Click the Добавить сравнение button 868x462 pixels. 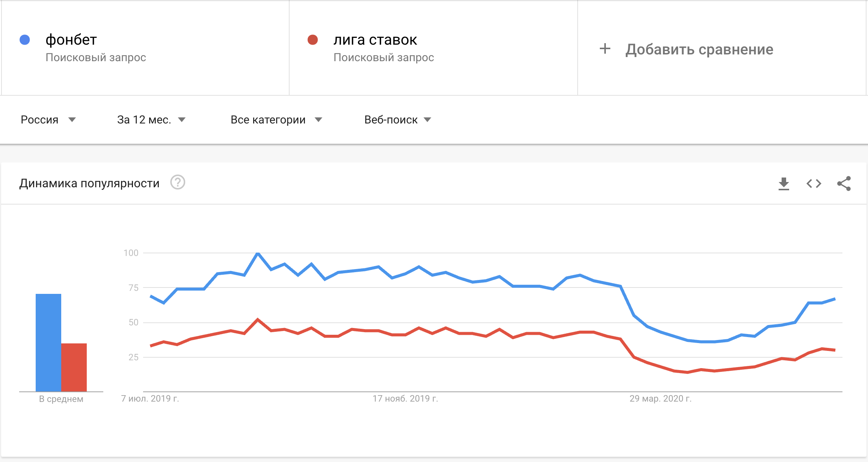pos(699,50)
